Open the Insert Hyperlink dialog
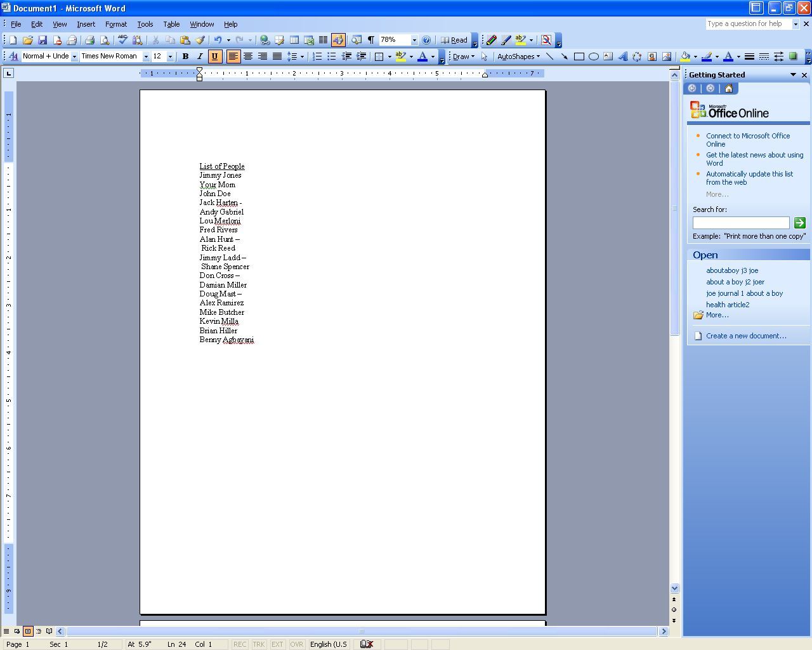This screenshot has width=812, height=650. click(265, 39)
